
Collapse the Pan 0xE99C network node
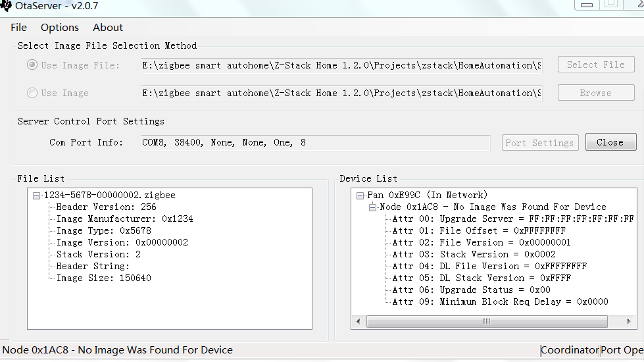(360, 195)
